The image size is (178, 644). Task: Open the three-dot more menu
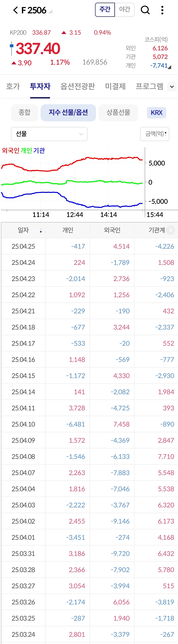pos(162,10)
